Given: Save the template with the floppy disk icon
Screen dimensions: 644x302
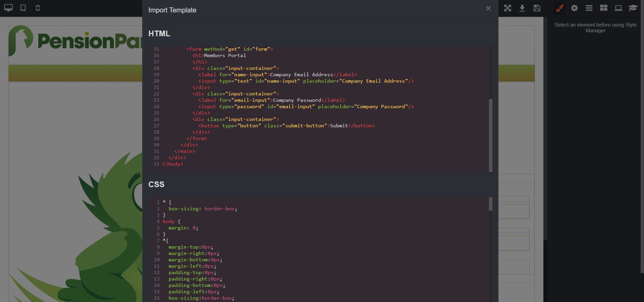Looking at the screenshot, I should [537, 8].
